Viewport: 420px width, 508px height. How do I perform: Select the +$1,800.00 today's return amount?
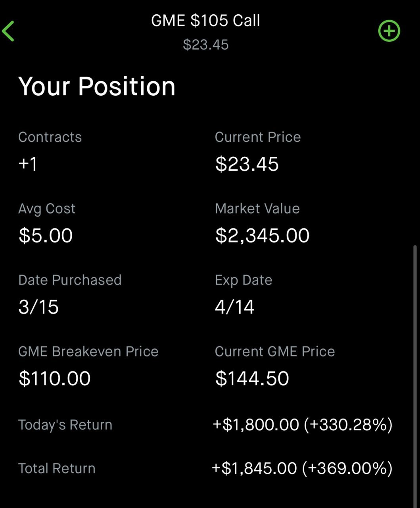pos(256,425)
